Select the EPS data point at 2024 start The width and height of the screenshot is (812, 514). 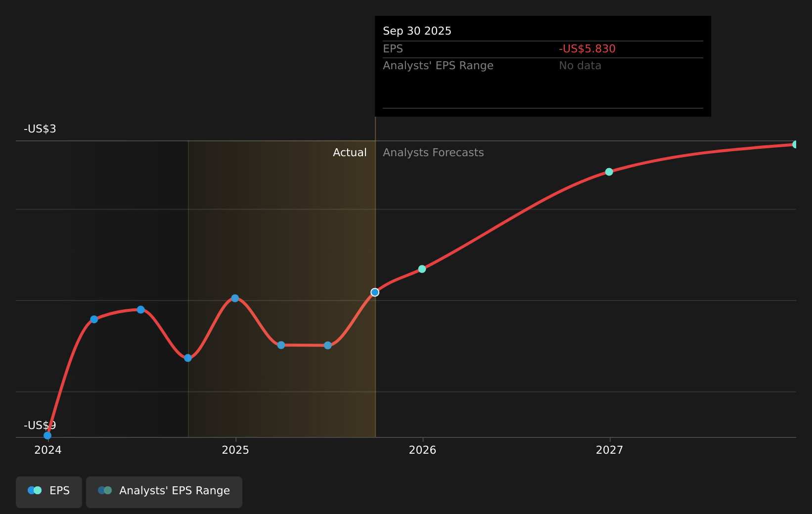coord(47,435)
